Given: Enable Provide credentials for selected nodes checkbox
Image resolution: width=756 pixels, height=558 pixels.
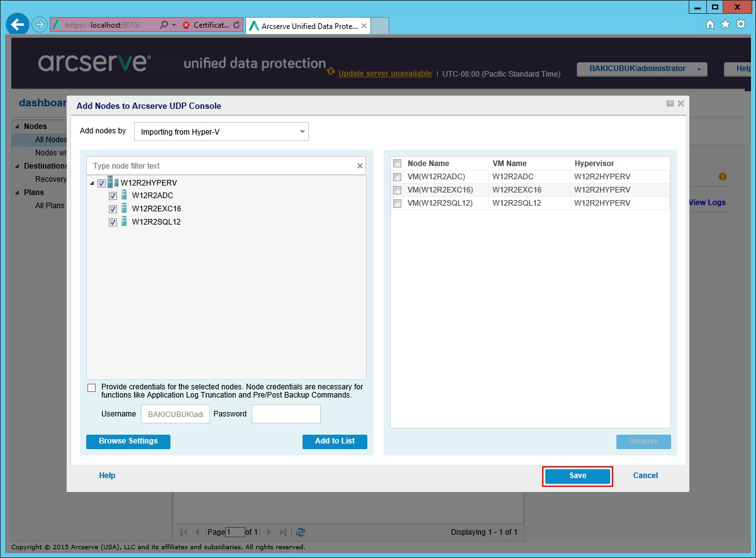Looking at the screenshot, I should 92,388.
